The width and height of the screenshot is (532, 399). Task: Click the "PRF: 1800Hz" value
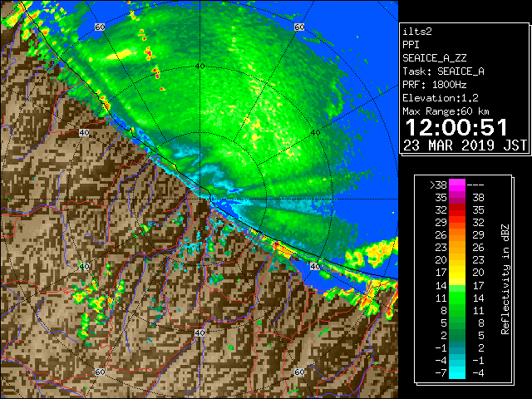(x=435, y=85)
